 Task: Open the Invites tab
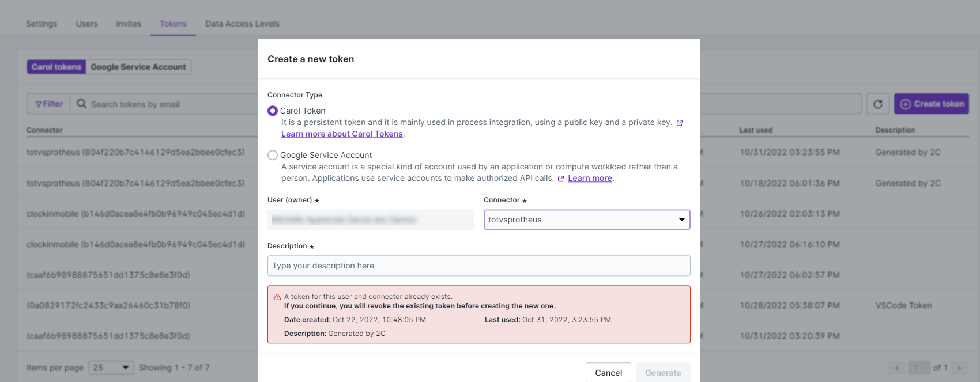(x=129, y=24)
